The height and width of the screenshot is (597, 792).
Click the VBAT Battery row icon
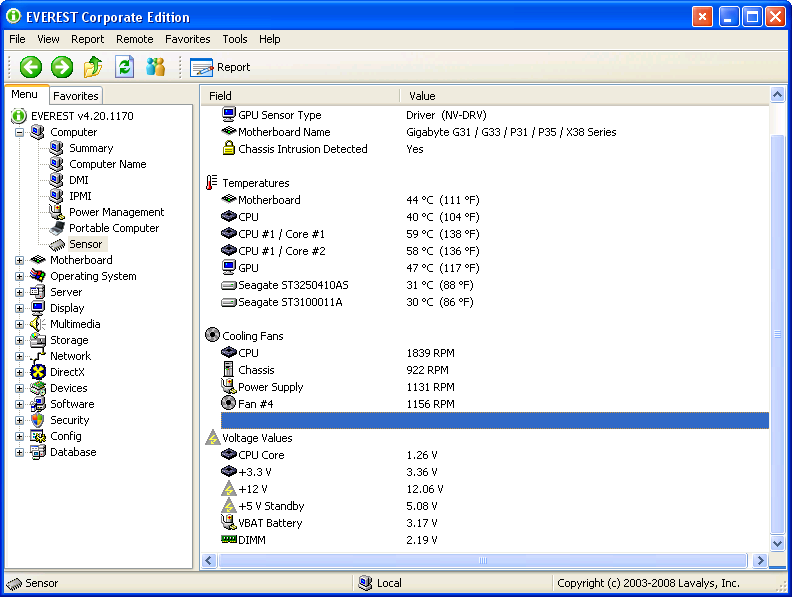click(x=229, y=522)
